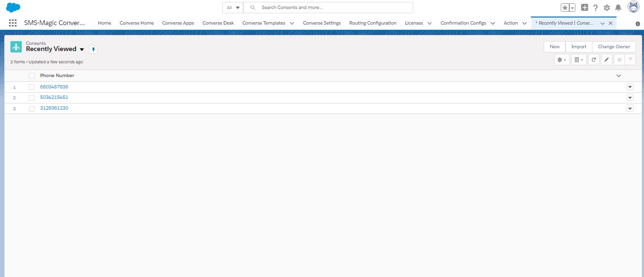Open the Help question mark icon
644x277 pixels.
[595, 8]
